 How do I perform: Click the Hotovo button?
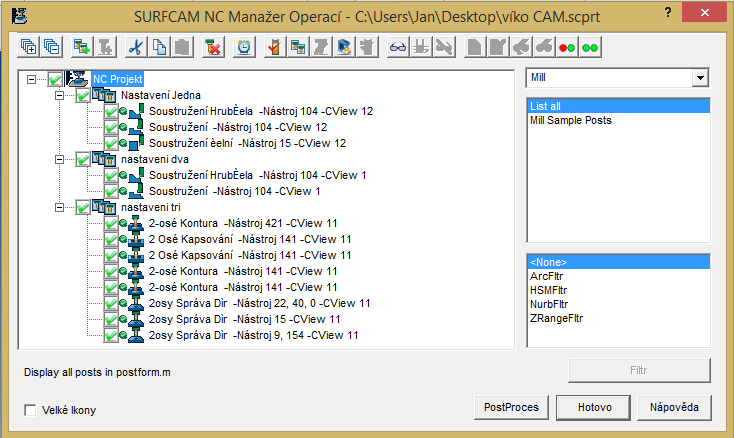click(x=594, y=407)
